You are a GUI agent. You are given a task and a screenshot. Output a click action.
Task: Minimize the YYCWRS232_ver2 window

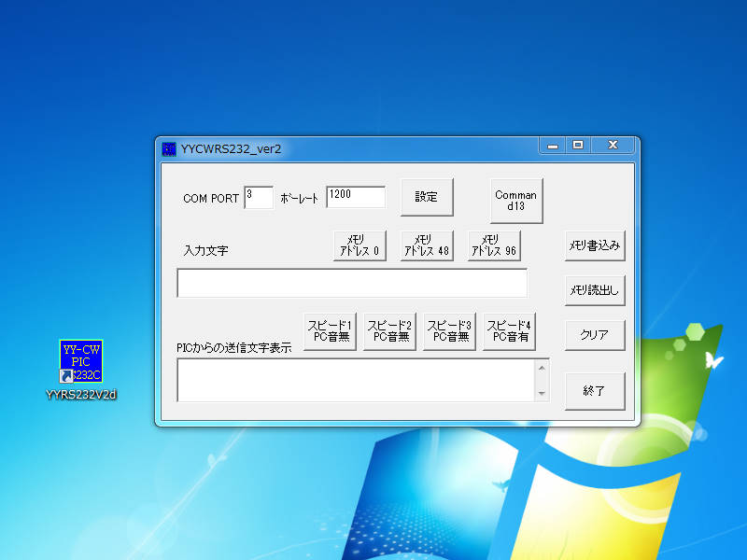point(553,146)
